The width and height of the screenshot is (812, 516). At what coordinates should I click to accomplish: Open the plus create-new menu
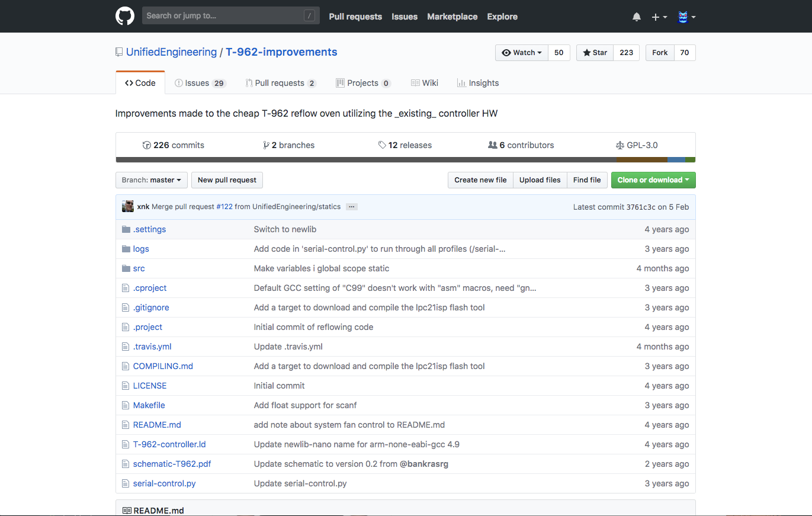click(659, 17)
